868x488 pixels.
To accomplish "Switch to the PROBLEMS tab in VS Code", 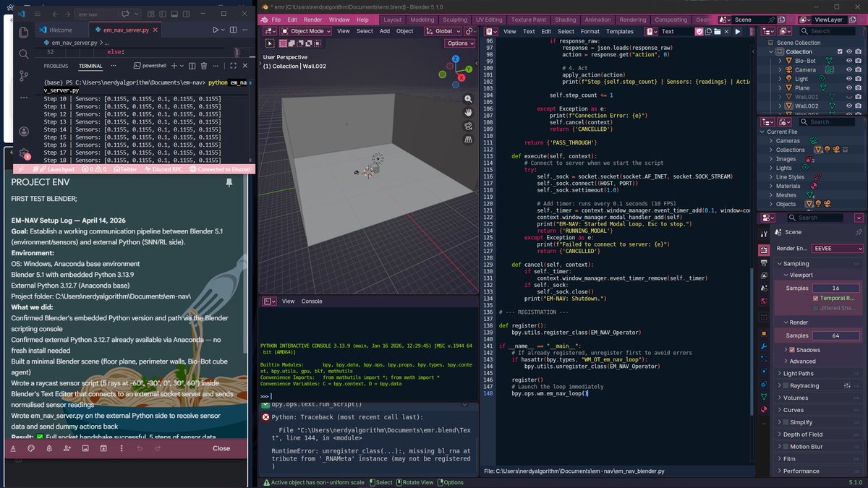I will (56, 66).
